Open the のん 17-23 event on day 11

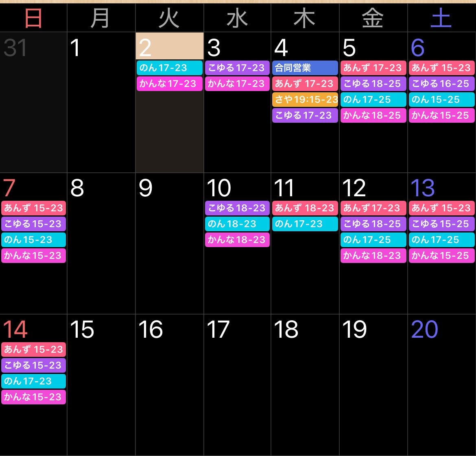tap(305, 224)
